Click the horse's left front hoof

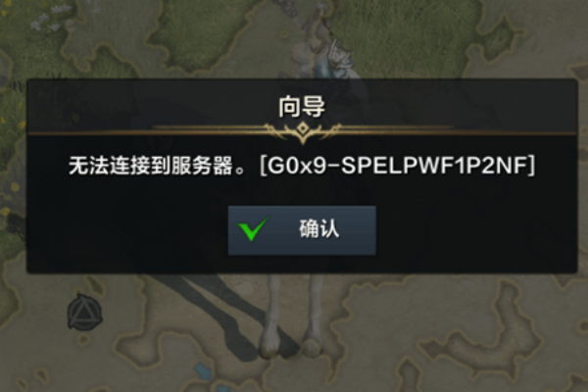[271, 348]
